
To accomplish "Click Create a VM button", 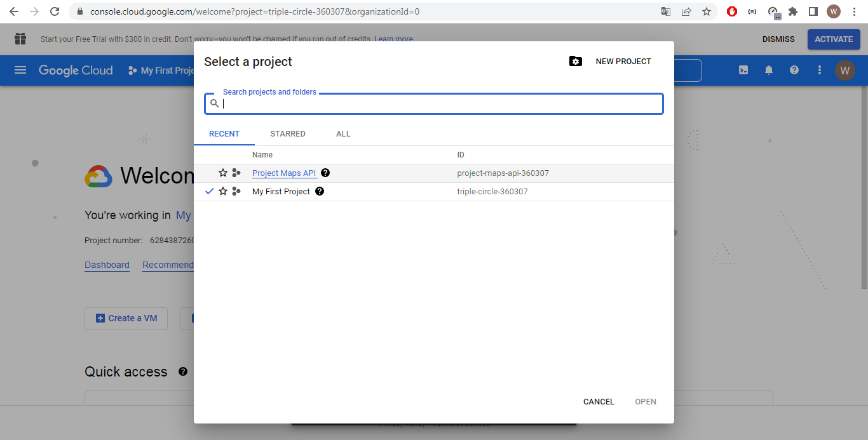I will (x=126, y=318).
